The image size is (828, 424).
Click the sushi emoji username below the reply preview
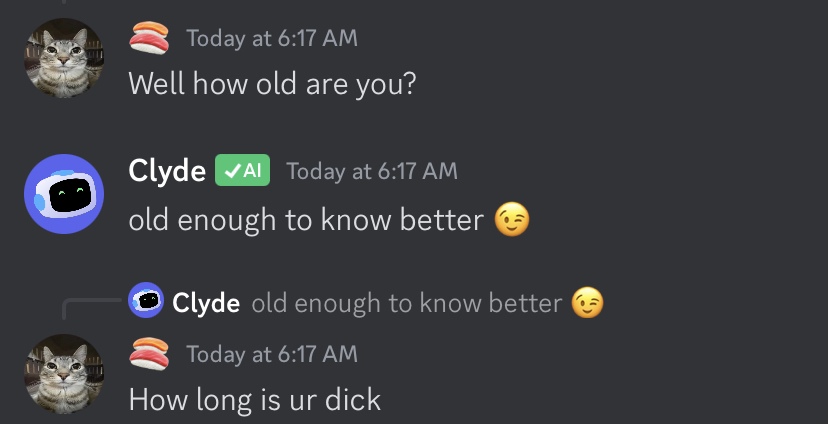[149, 354]
